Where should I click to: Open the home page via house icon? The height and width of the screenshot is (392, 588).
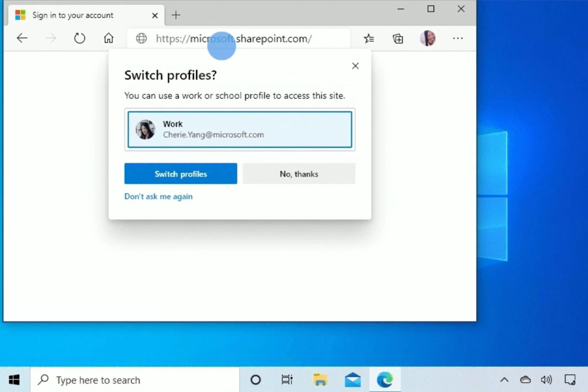point(108,38)
